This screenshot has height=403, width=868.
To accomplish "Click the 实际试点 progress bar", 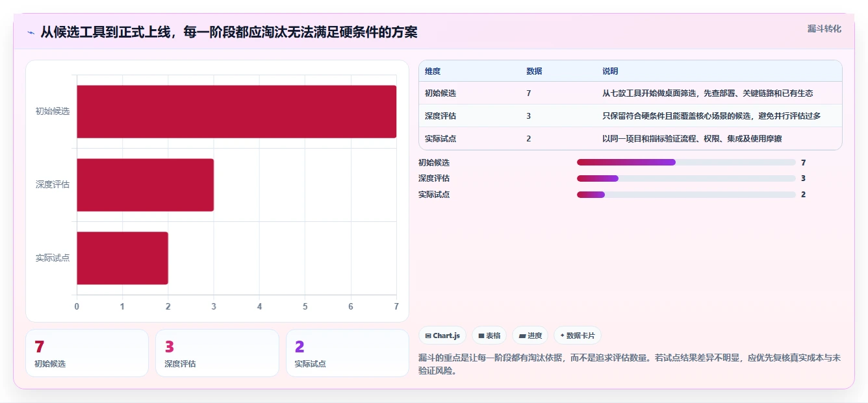I will 686,195.
